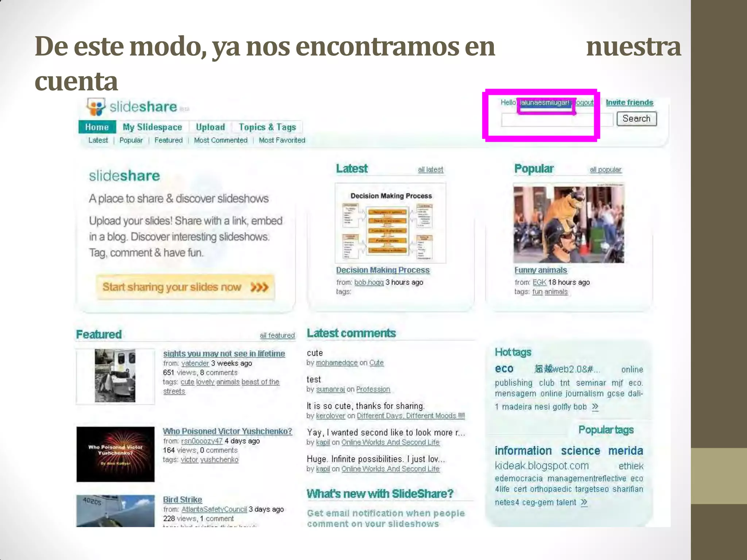Visit the rsn0ooozy47 user link
The height and width of the screenshot is (560, 747).
point(202,441)
